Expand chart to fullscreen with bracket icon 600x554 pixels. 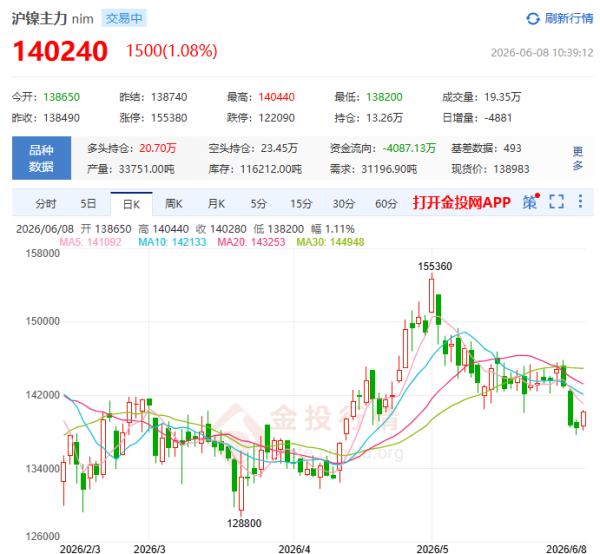557,201
